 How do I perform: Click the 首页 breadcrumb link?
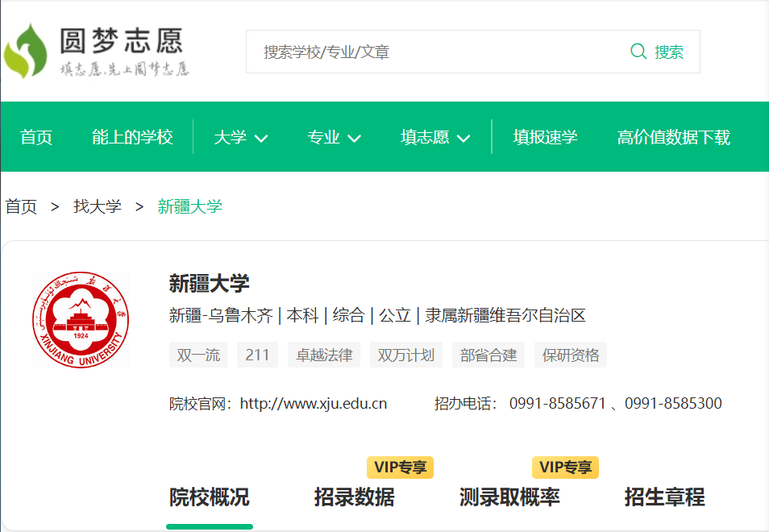21,206
